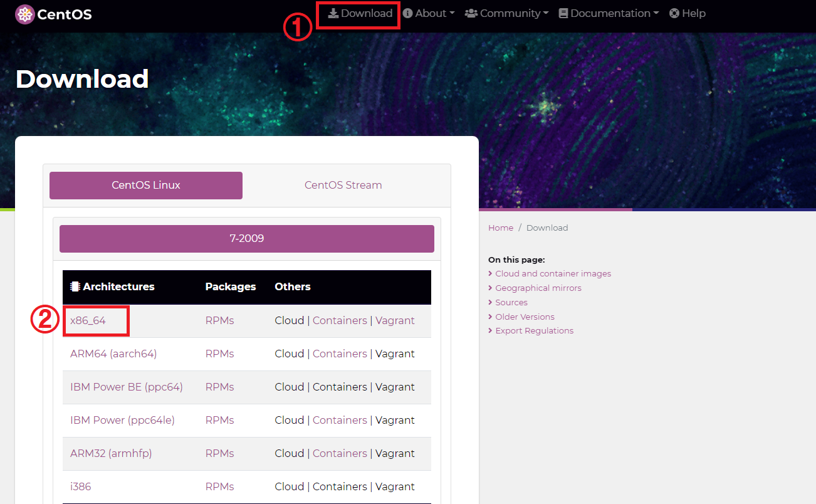Open the ARM64 (aarch64) link
The width and height of the screenshot is (816, 504).
113,354
